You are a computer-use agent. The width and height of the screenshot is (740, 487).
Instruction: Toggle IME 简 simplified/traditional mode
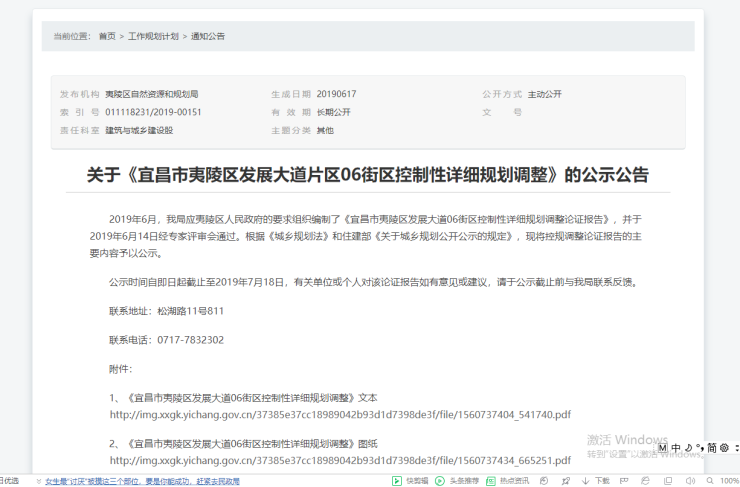tap(711, 448)
